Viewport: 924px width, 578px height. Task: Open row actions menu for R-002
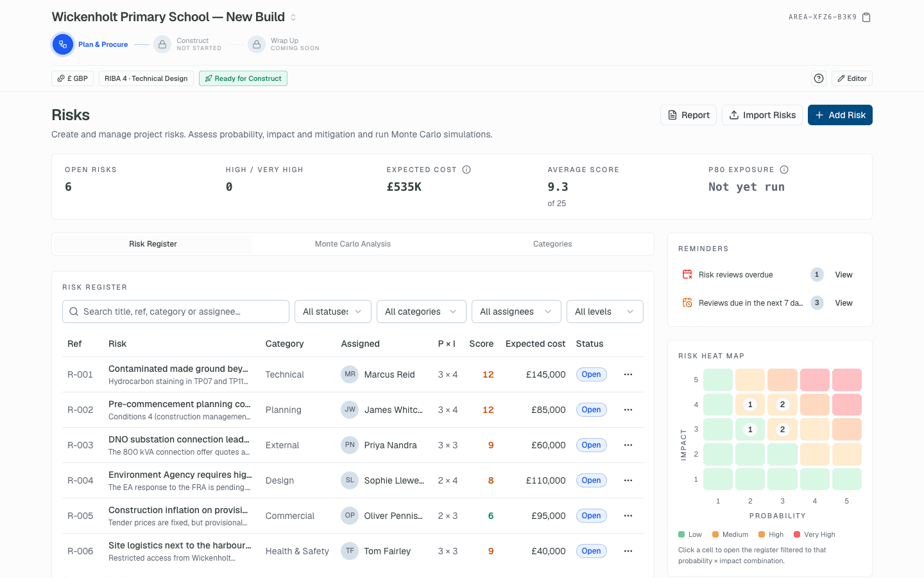coord(628,410)
